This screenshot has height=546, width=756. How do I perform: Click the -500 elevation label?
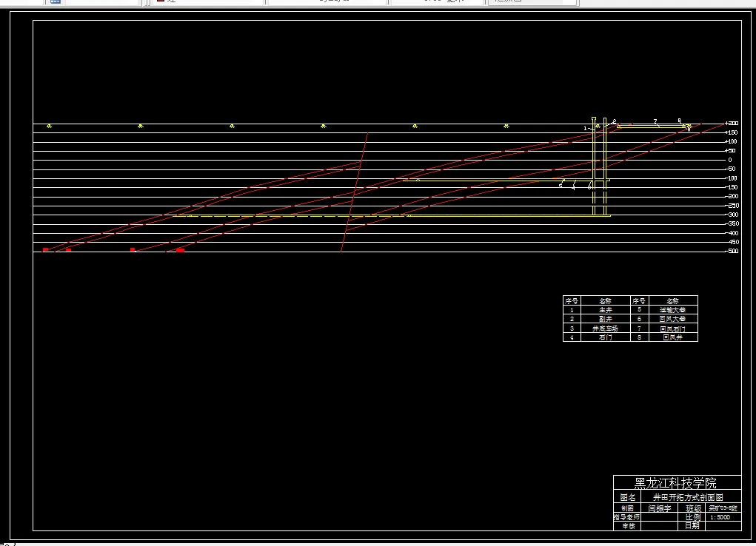(732, 251)
